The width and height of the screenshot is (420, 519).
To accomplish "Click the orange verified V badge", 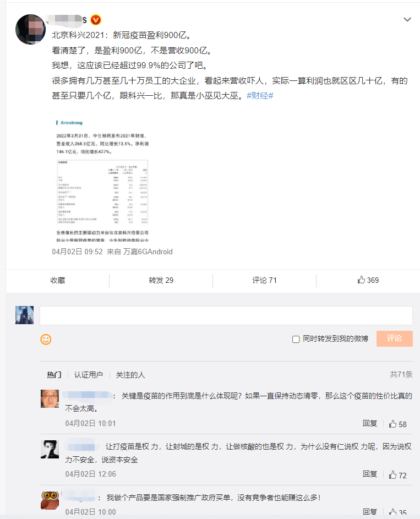I will [96, 20].
